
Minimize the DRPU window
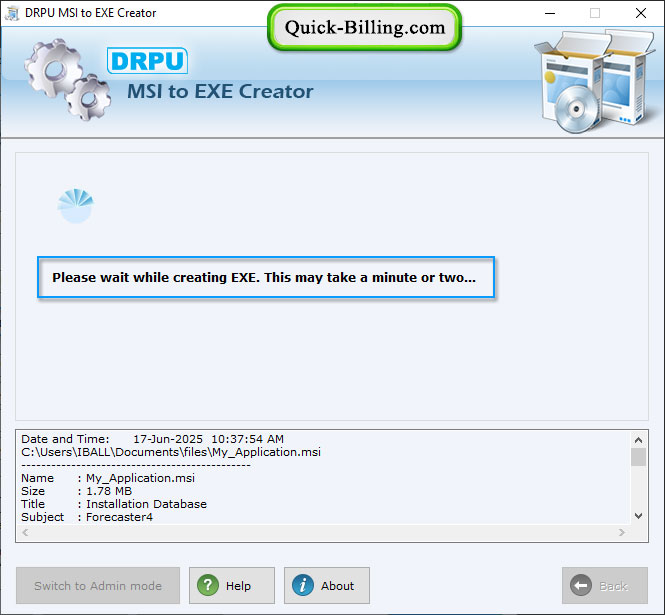(x=550, y=13)
